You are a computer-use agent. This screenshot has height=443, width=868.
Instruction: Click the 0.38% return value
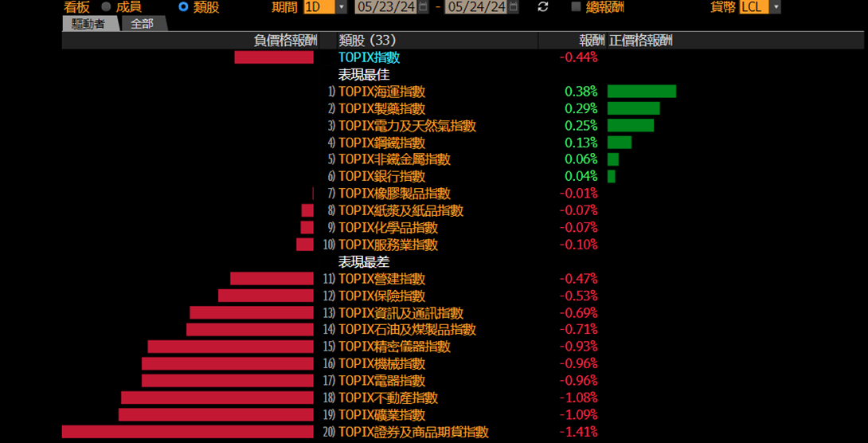(581, 92)
